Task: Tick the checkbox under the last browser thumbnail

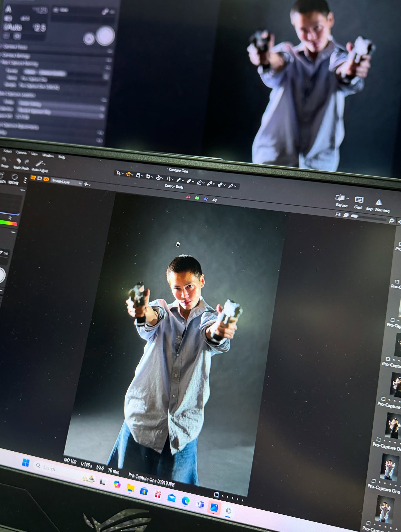Action: [368, 523]
